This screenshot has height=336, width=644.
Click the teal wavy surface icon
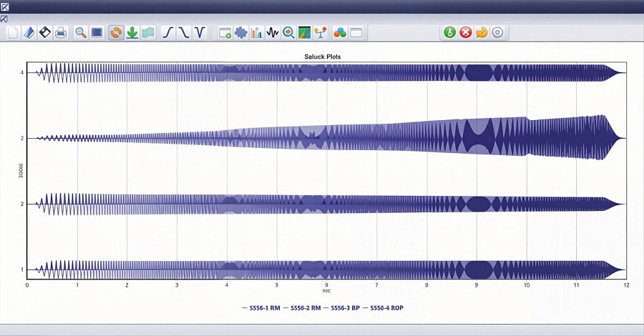[x=148, y=32]
